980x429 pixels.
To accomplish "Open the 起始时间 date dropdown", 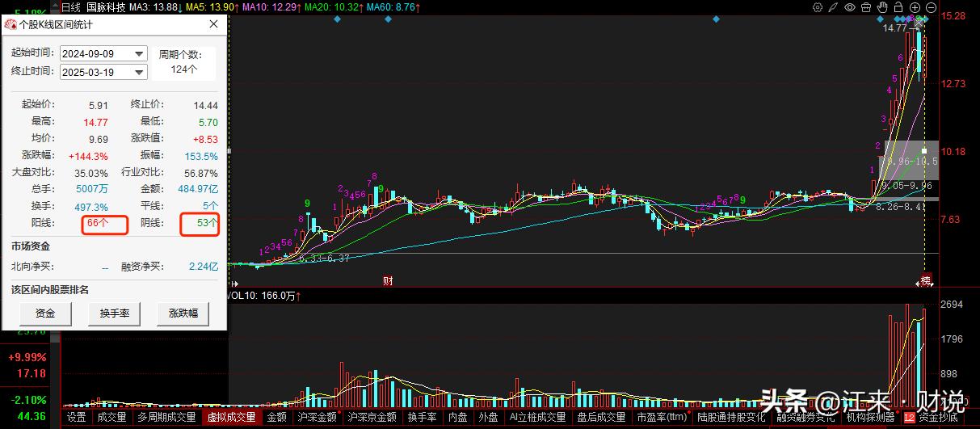I will (140, 53).
